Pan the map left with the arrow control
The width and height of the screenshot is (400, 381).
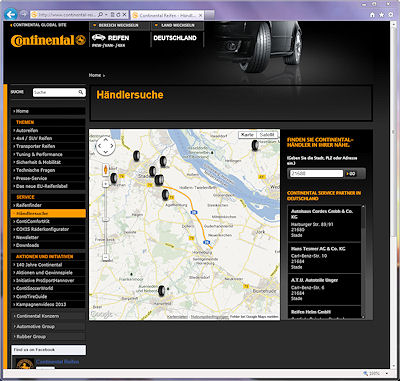pos(99,146)
